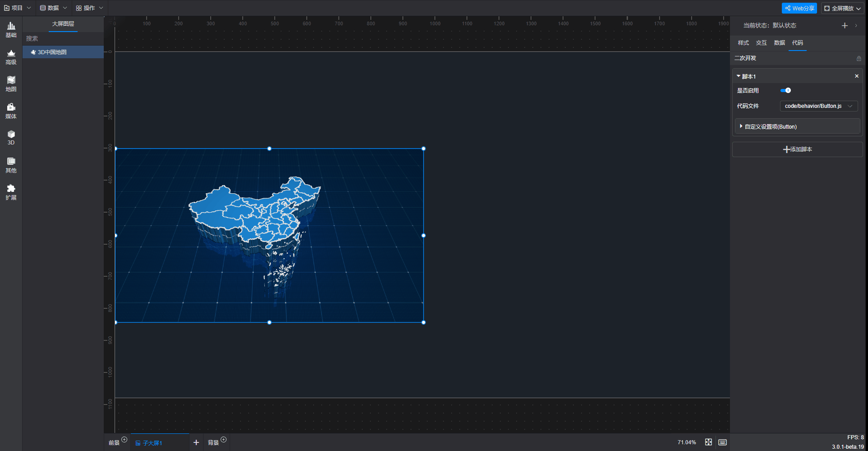The width and height of the screenshot is (868, 451).
Task: Select the 前景 tab
Action: click(x=114, y=443)
